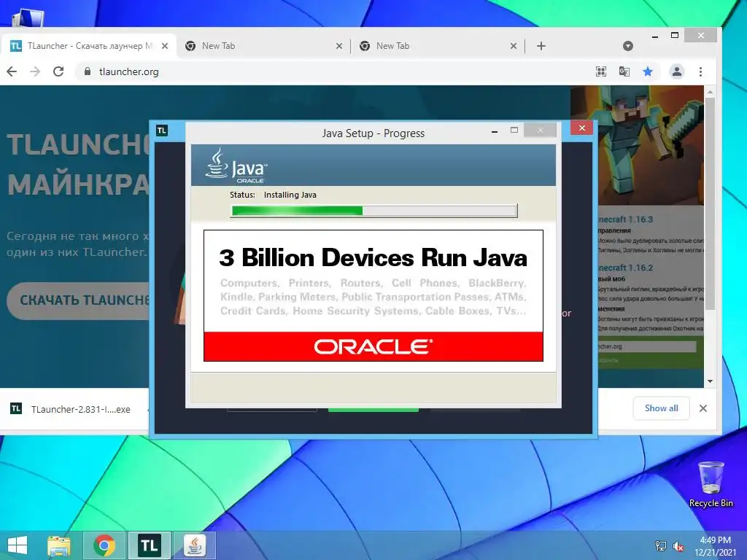Open the Chrome profile avatar

[x=677, y=71]
